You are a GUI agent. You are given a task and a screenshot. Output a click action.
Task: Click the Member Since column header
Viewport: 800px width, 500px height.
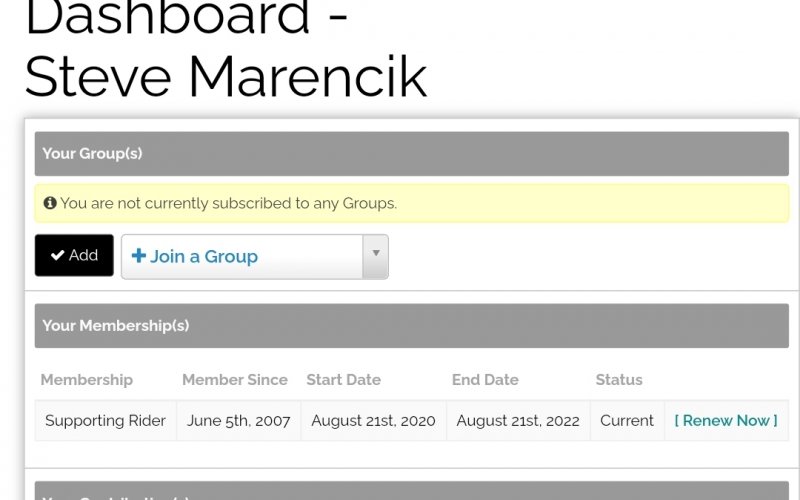point(235,380)
